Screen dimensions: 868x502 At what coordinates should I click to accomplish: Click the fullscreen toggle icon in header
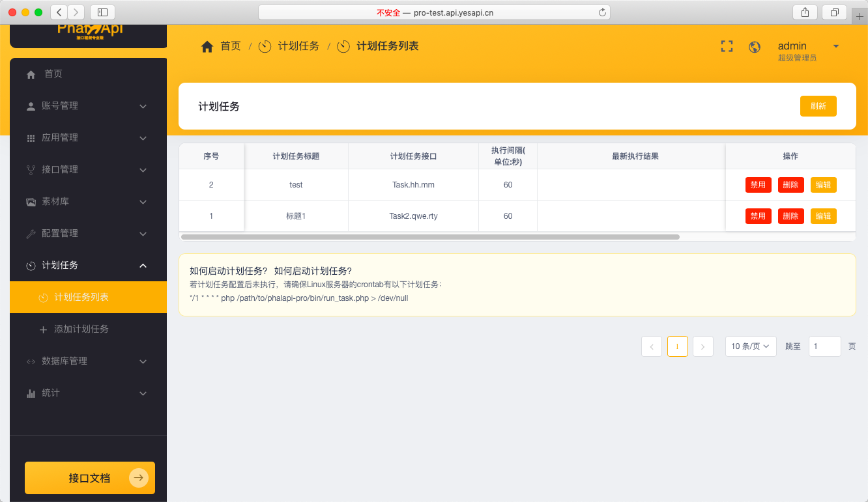pos(727,46)
